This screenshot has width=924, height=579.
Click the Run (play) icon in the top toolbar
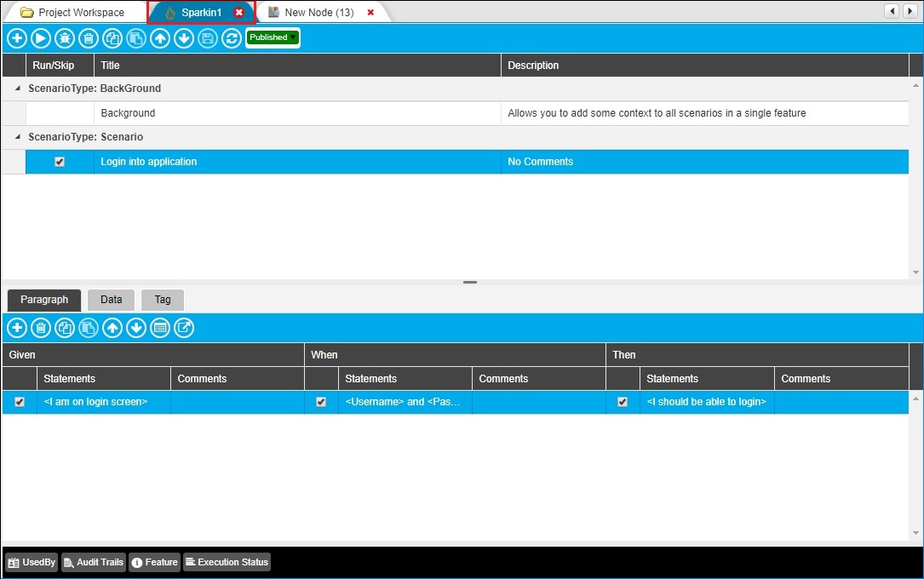pyautogui.click(x=41, y=38)
